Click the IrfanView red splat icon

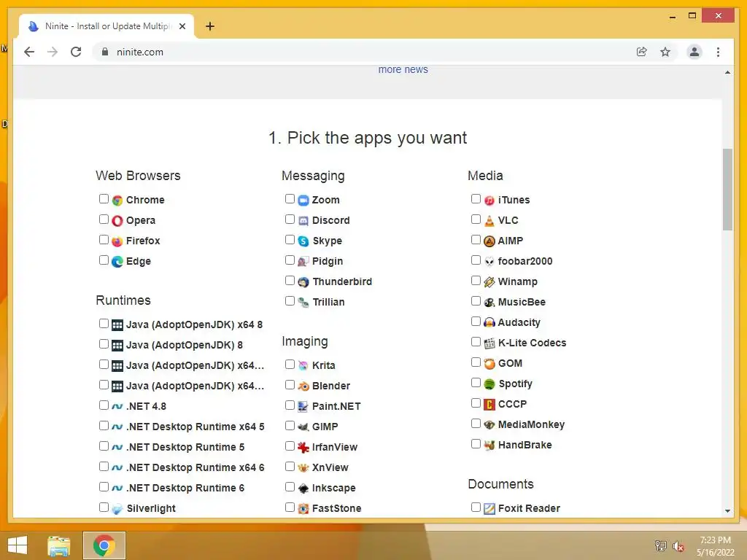point(303,447)
